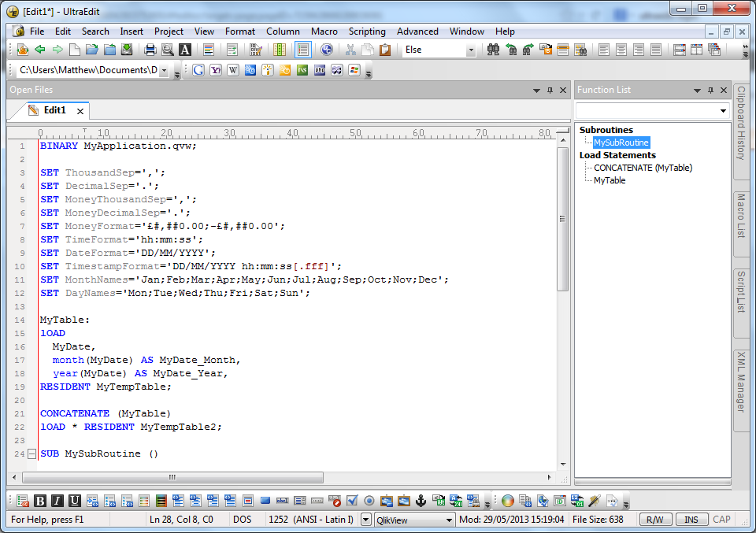Click the Replace icon with orange B
Image resolution: width=756 pixels, height=533 pixels.
(x=545, y=50)
